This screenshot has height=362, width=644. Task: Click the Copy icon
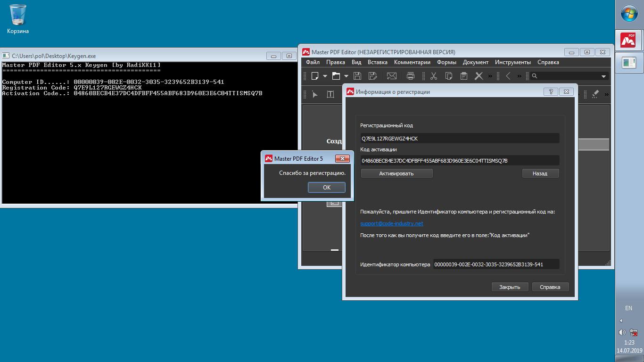[449, 76]
